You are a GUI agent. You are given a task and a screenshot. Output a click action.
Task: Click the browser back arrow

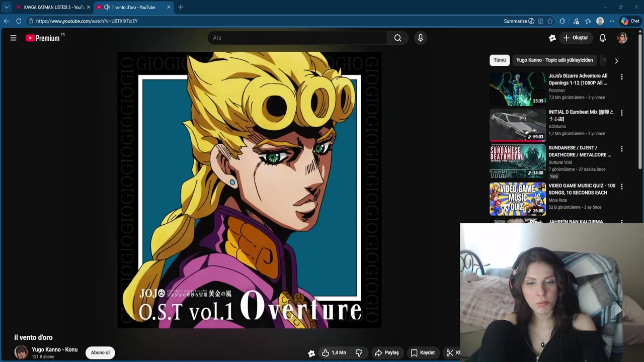(x=7, y=21)
